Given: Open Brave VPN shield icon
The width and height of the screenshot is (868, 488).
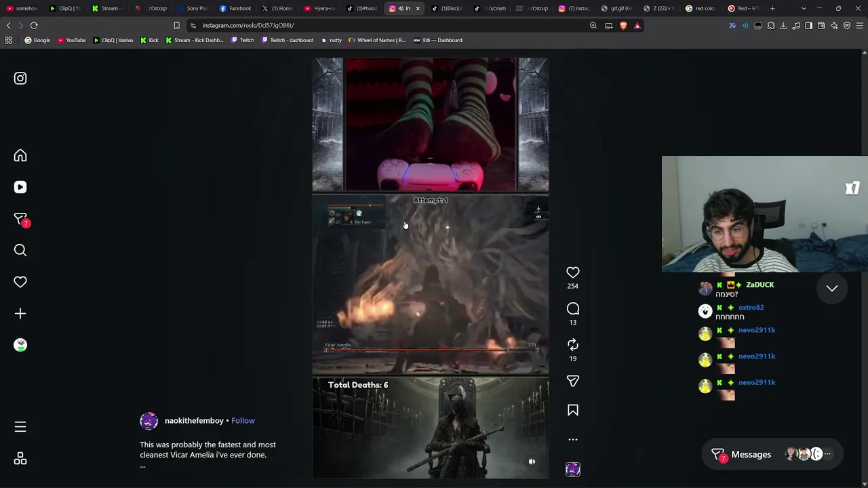Looking at the screenshot, I should click(847, 26).
